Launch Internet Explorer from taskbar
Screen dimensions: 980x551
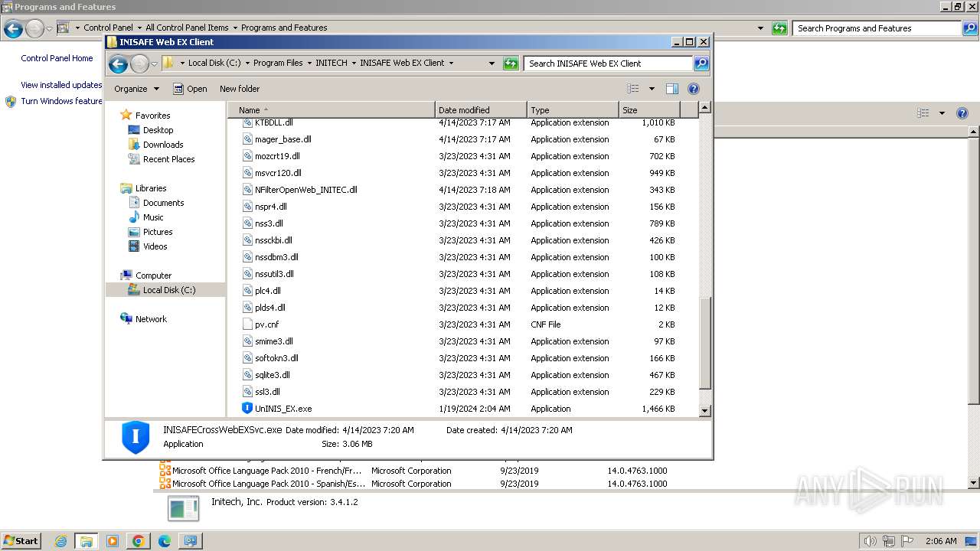60,541
